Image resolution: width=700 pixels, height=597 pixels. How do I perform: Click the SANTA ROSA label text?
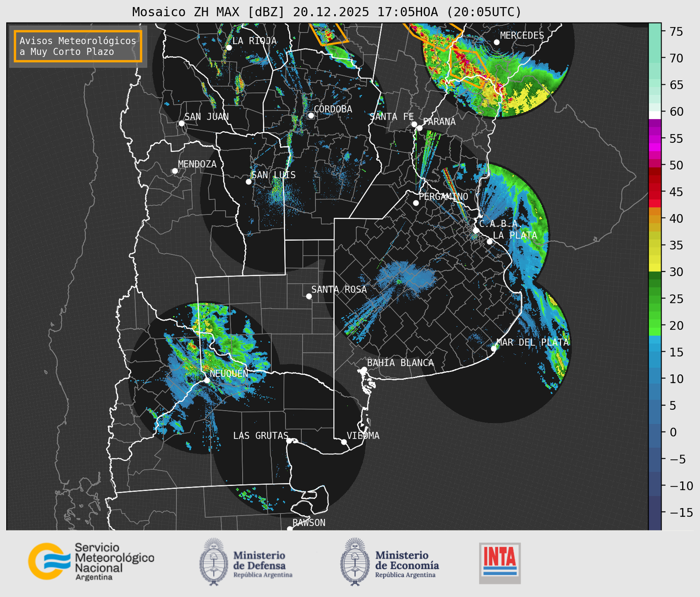339,290
